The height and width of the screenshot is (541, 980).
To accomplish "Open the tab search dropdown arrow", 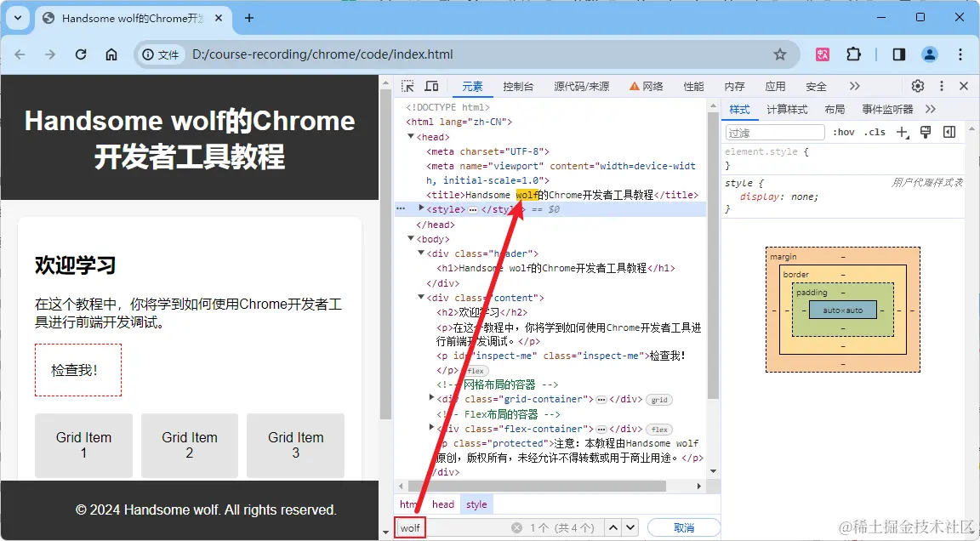I will click(18, 18).
